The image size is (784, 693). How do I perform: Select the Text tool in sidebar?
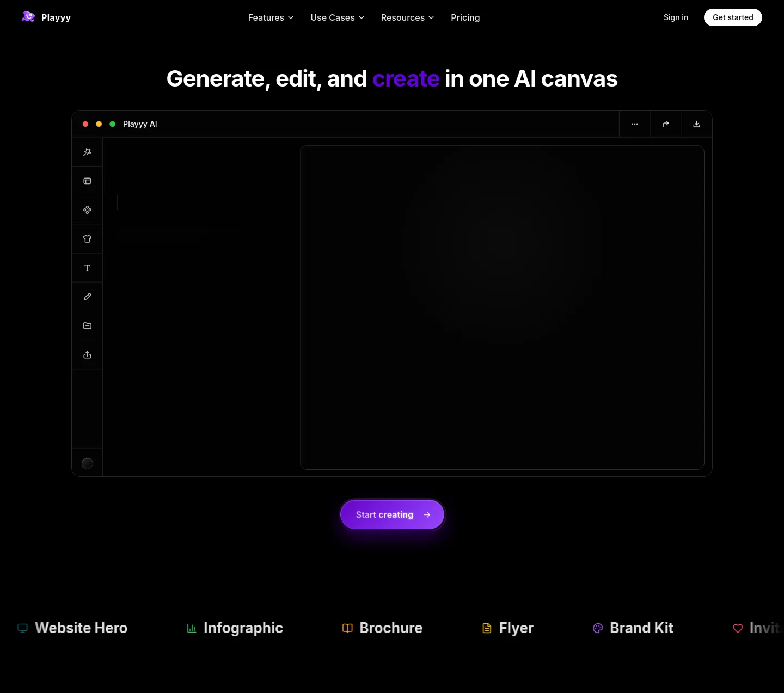[x=87, y=268]
